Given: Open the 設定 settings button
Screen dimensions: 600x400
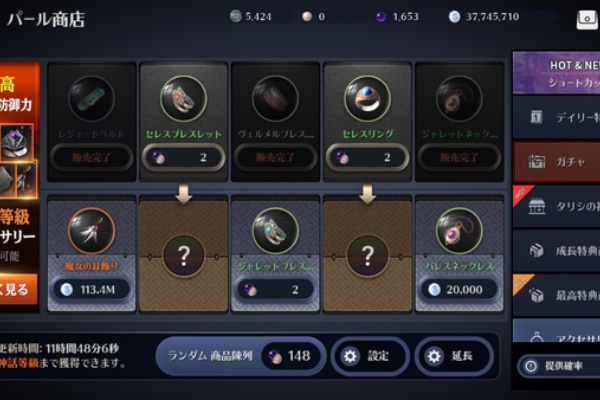Looking at the screenshot, I should click(370, 356).
